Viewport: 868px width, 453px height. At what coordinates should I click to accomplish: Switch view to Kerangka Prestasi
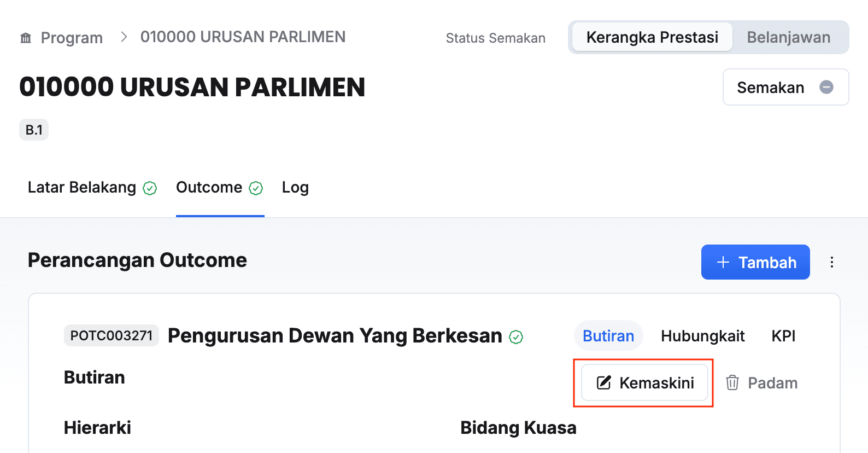coord(652,37)
